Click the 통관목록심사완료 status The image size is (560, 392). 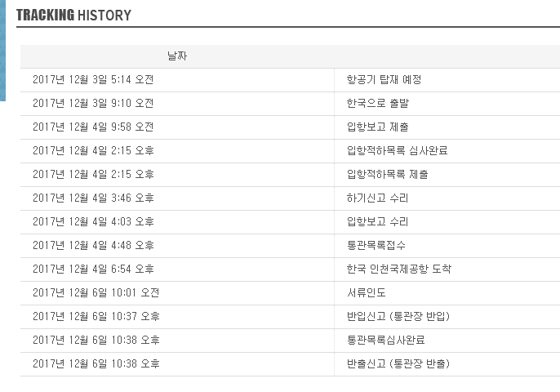coord(386,341)
